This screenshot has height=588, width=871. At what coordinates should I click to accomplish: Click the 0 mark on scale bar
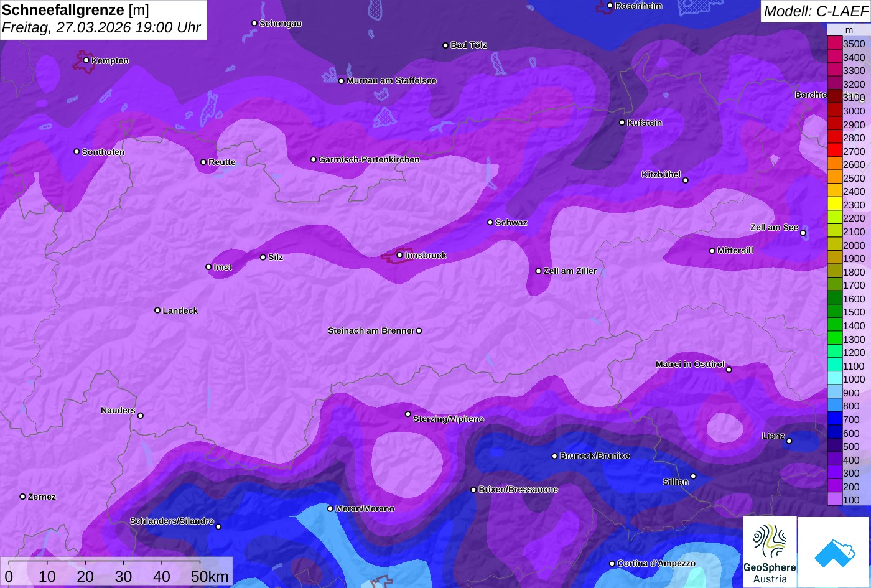[x=9, y=577]
